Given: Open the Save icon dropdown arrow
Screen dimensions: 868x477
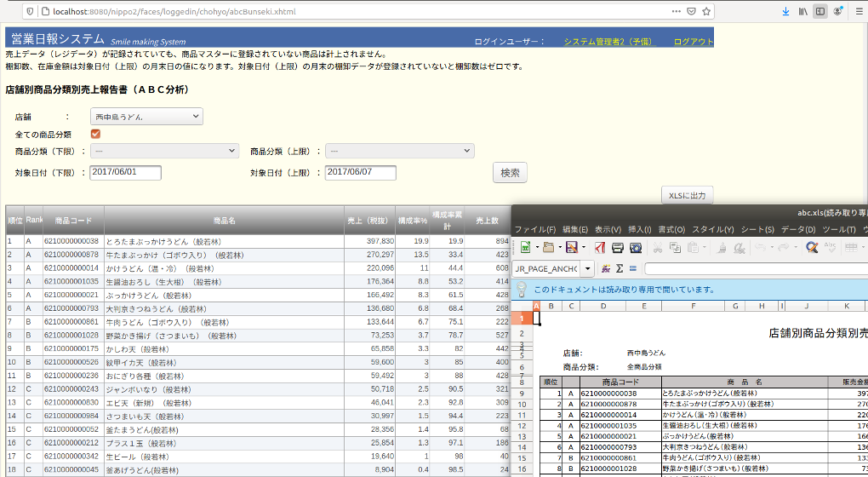Looking at the screenshot, I should click(584, 248).
